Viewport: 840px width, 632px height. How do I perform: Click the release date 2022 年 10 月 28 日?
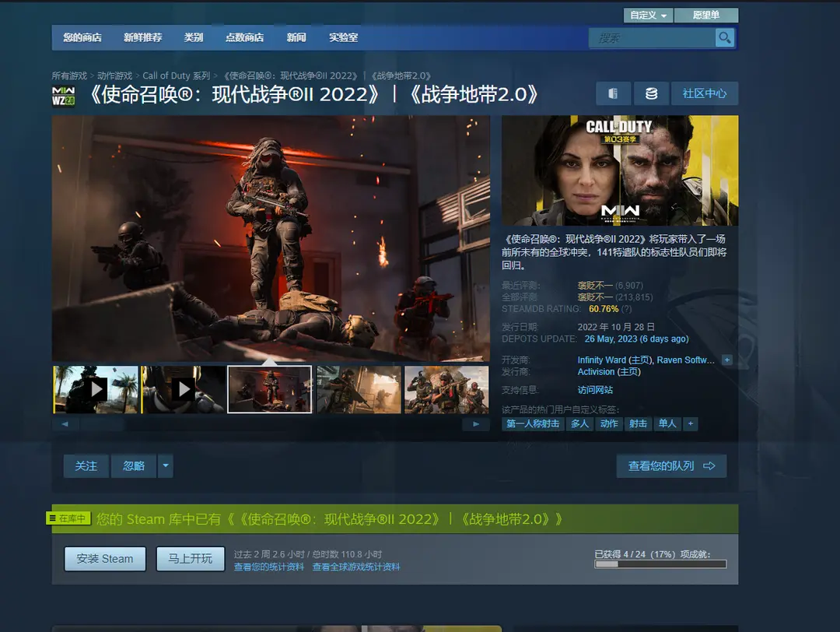click(616, 327)
